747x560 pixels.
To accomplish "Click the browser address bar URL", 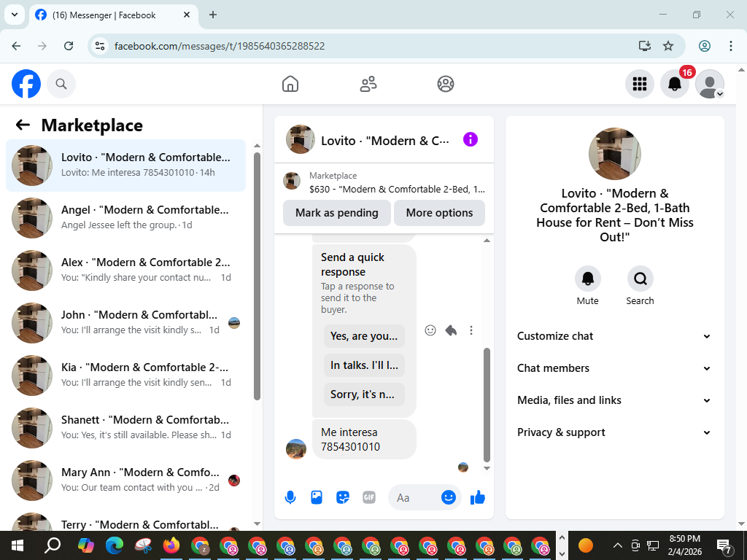I will tap(220, 46).
